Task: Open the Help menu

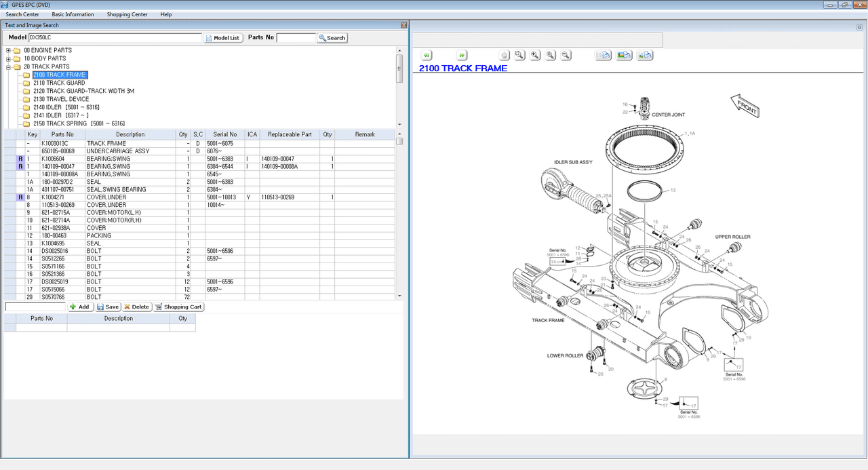Action: tap(165, 14)
